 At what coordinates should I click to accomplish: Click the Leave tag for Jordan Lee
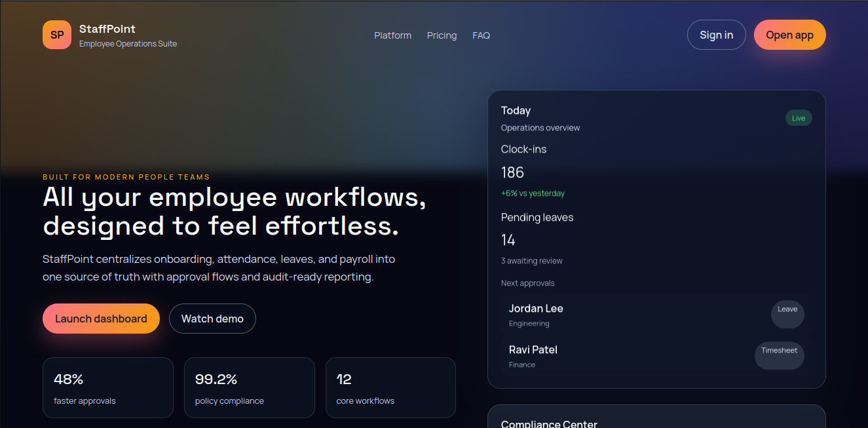pyautogui.click(x=787, y=314)
